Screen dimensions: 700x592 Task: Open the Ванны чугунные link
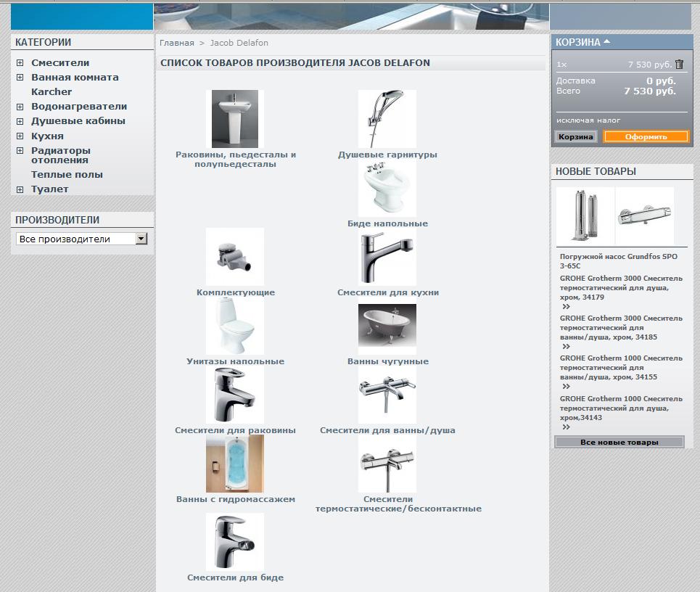388,361
